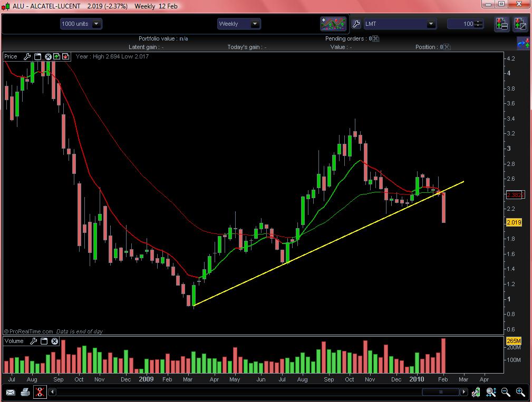Click the 265M volume label
This screenshot has width=532, height=402.
pyautogui.click(x=514, y=341)
